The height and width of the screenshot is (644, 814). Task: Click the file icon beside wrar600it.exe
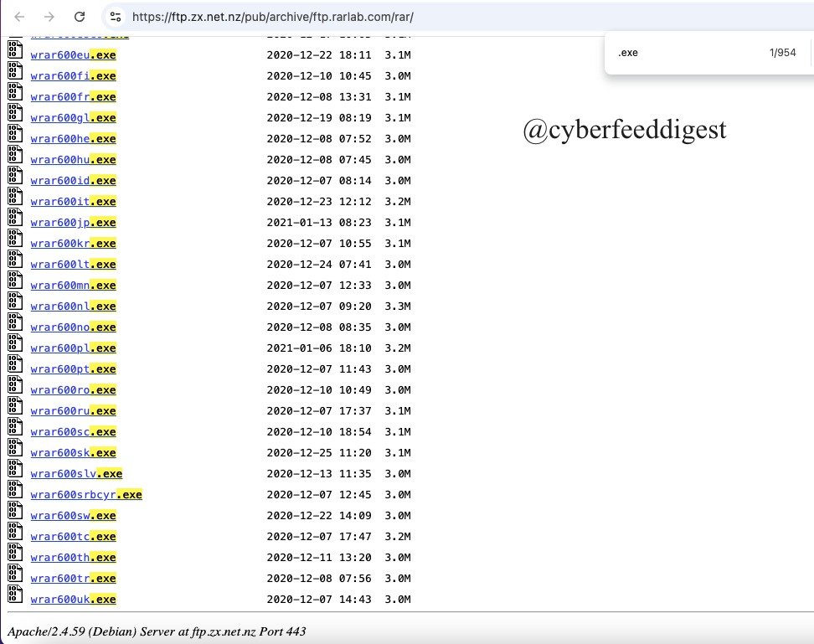(x=15, y=197)
